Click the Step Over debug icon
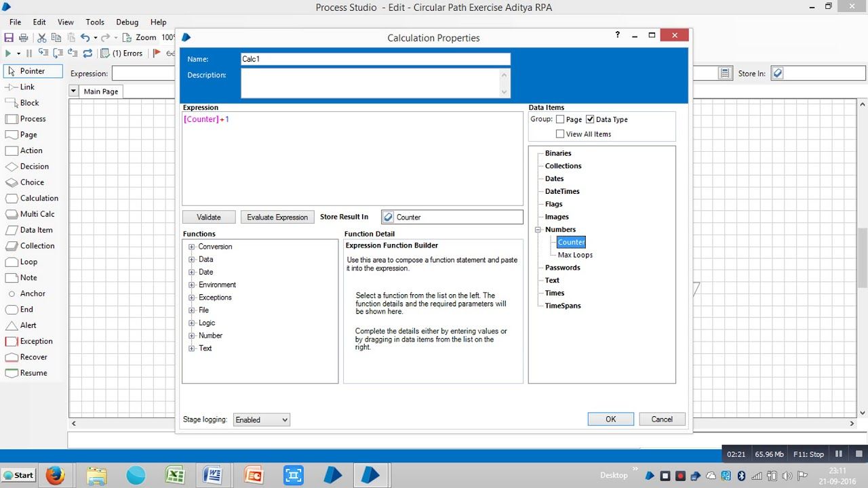868x488 pixels. tap(58, 54)
